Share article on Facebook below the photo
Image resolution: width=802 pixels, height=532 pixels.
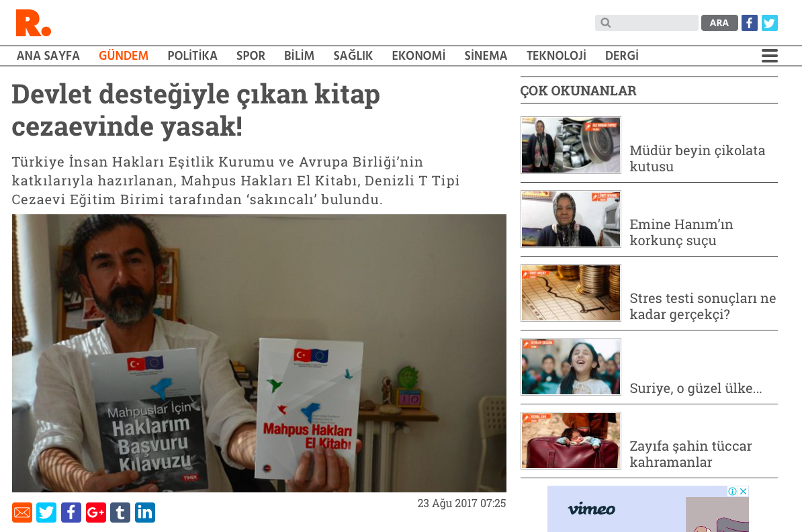click(71, 512)
